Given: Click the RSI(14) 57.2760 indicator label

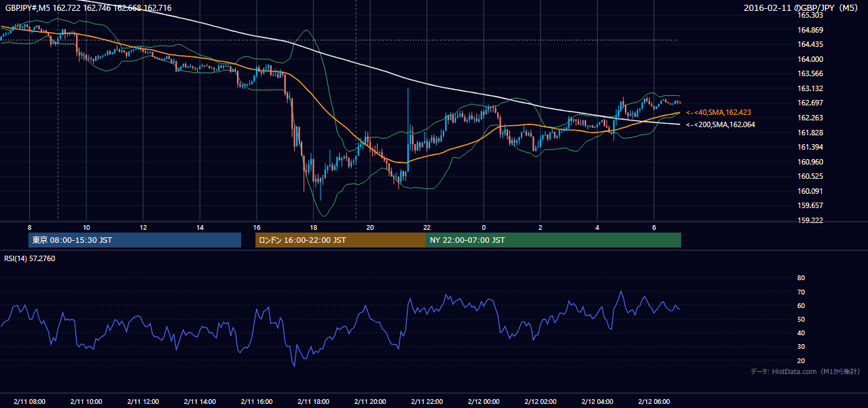Looking at the screenshot, I should click(30, 258).
